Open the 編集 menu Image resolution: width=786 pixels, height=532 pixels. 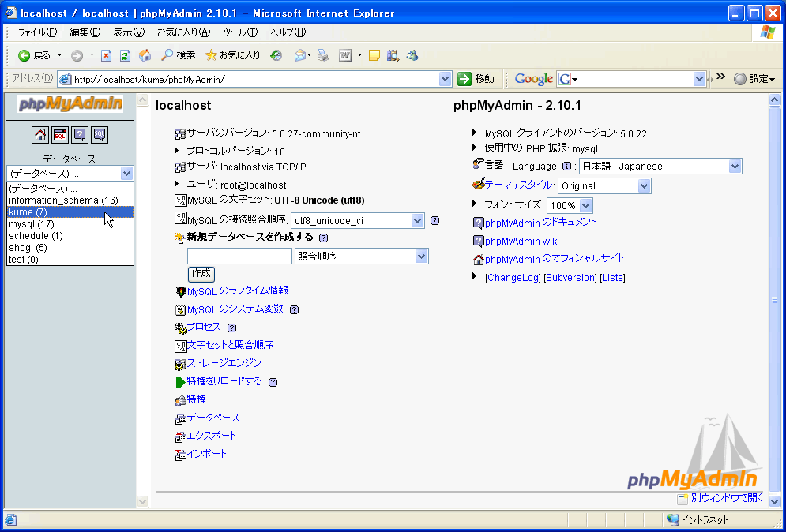[85, 32]
